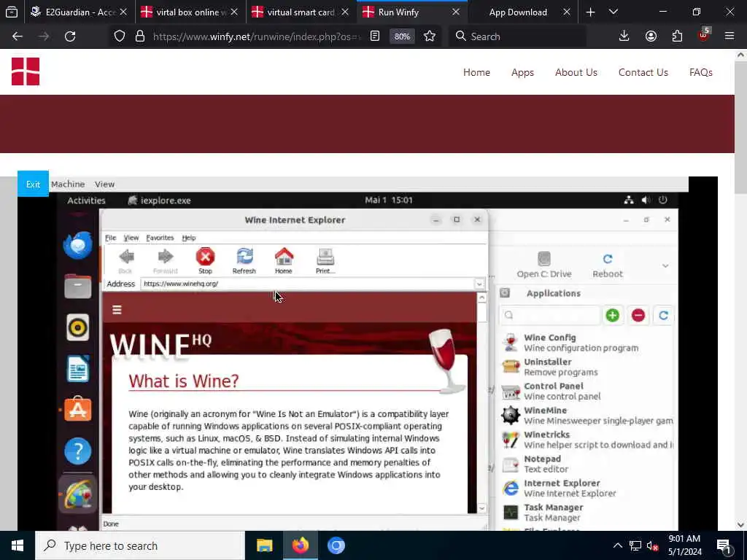Screen dimensions: 747x560
Task: Click the Winfy logo
Action: (26, 71)
